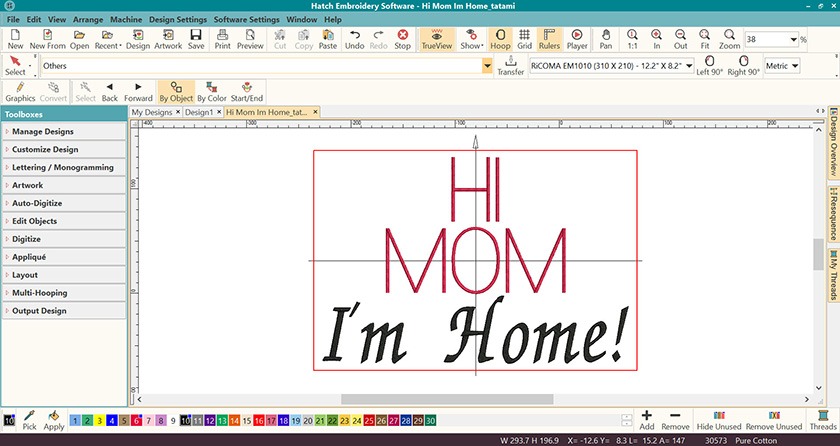
Task: Select color swatch number 16
Action: click(x=261, y=421)
